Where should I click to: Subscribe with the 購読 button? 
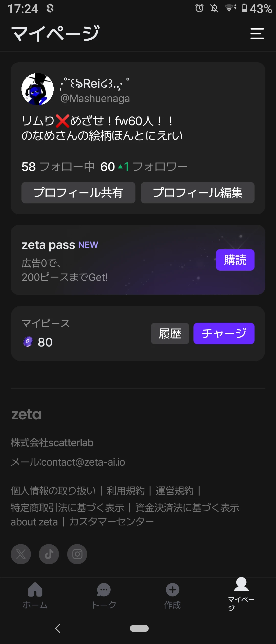(x=235, y=260)
